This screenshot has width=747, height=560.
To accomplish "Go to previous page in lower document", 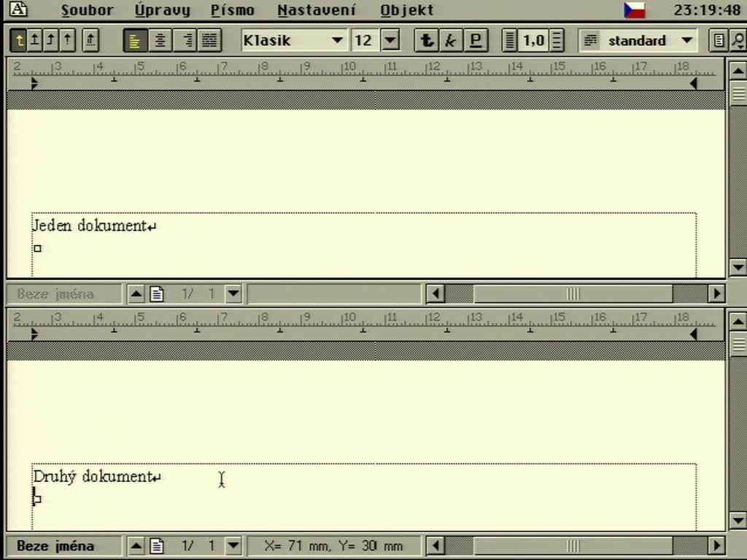I will tap(136, 545).
